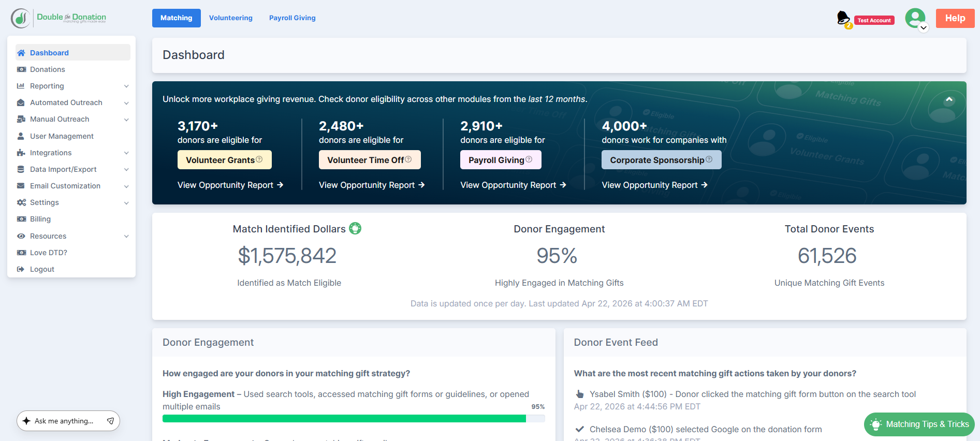Open Matching Tips & Tricks
Viewport: 980px width, 441px height.
tap(919, 424)
